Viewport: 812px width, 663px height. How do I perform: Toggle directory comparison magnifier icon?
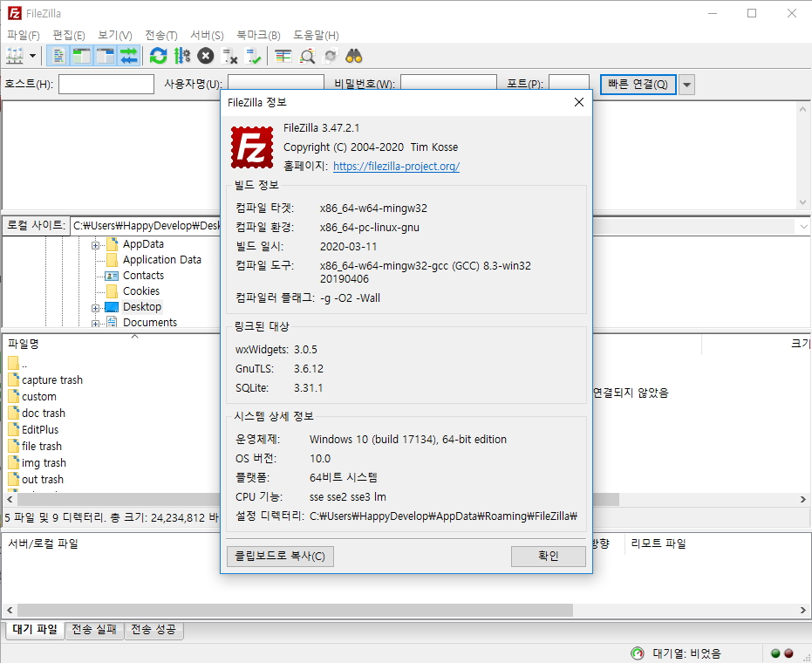click(307, 56)
